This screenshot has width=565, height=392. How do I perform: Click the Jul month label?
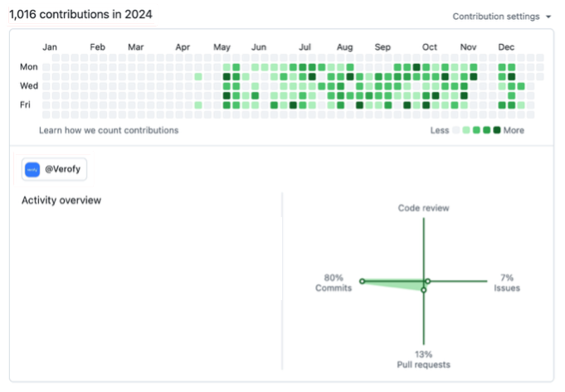click(304, 47)
